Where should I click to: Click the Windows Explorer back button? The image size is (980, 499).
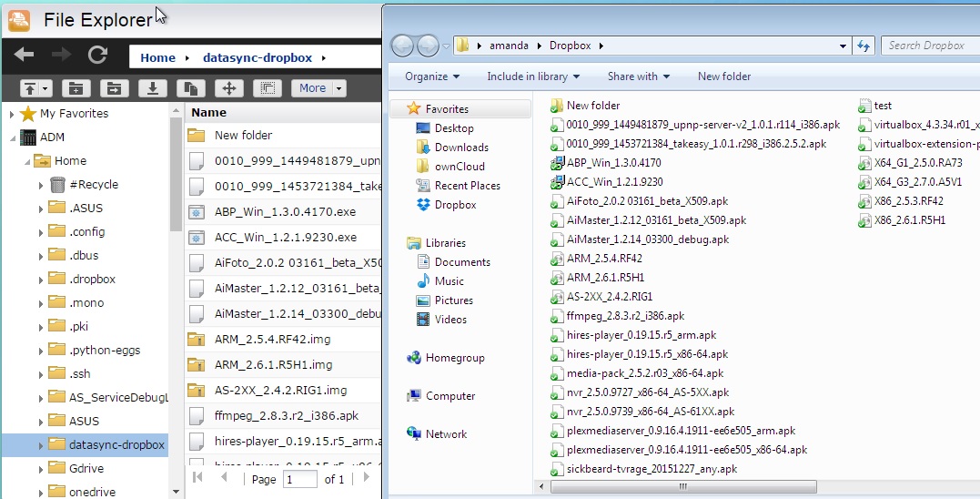(x=402, y=46)
